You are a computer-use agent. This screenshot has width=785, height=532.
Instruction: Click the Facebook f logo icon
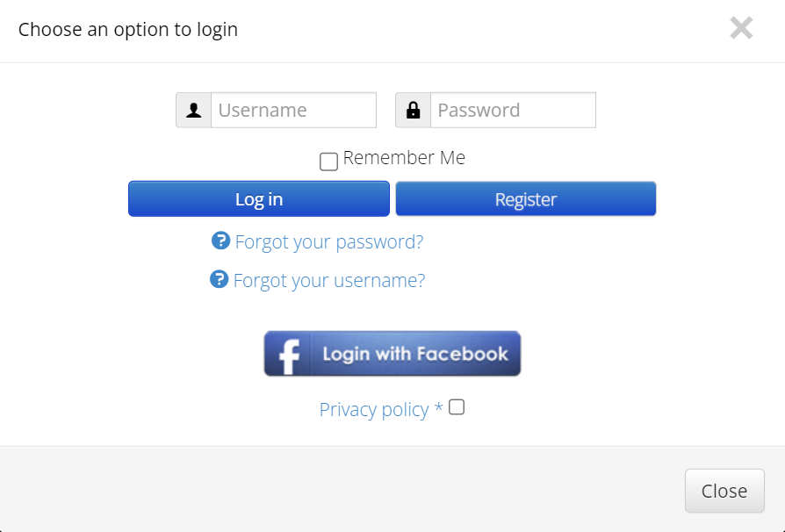(286, 353)
